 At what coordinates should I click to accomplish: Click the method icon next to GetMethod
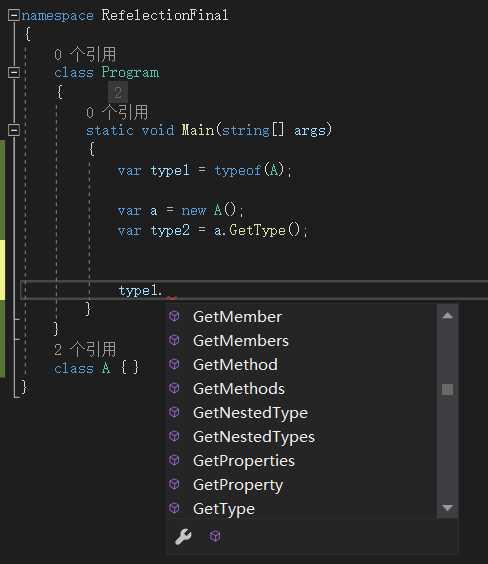click(174, 364)
